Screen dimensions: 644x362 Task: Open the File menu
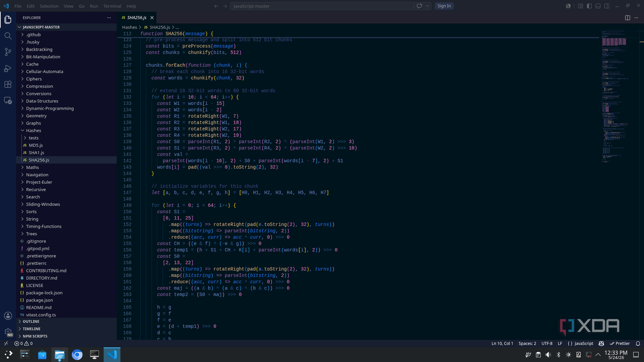(18, 6)
